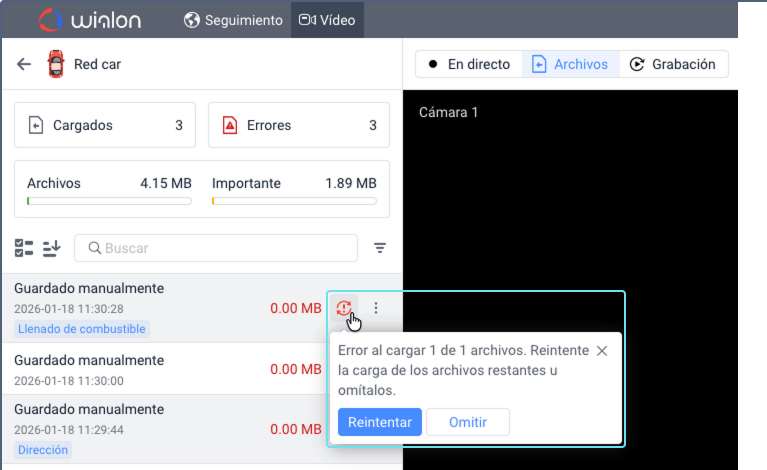Open the three-dot menu of first file
Viewport: 767px width, 470px height.
(376, 308)
